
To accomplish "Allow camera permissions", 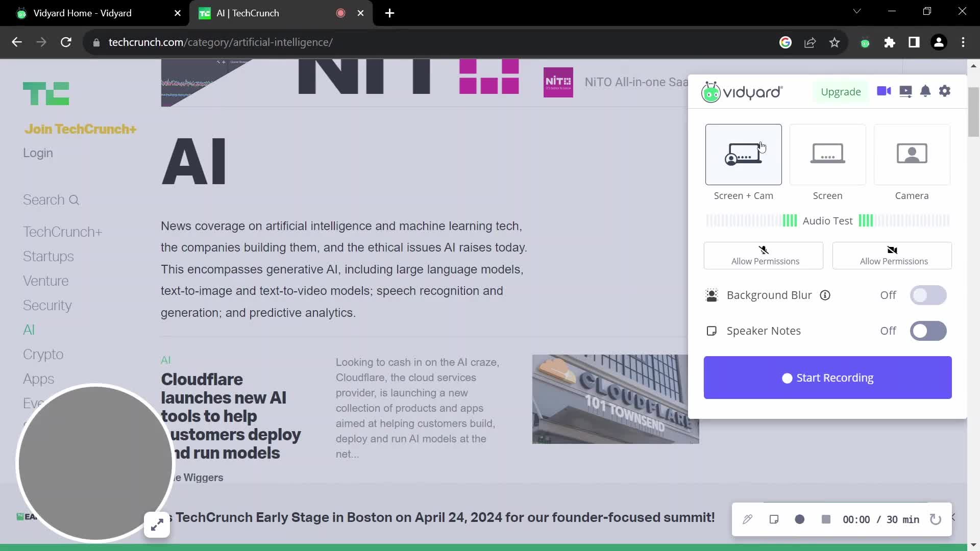I will [x=892, y=256].
